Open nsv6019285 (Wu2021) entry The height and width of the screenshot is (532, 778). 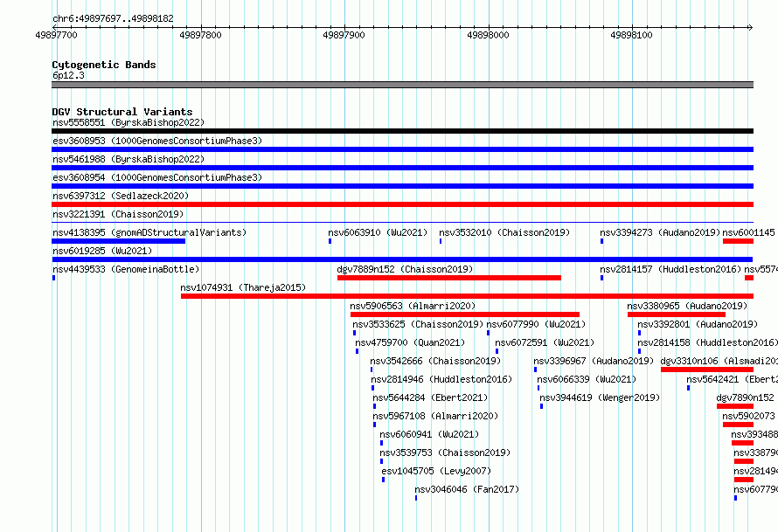pos(102,251)
